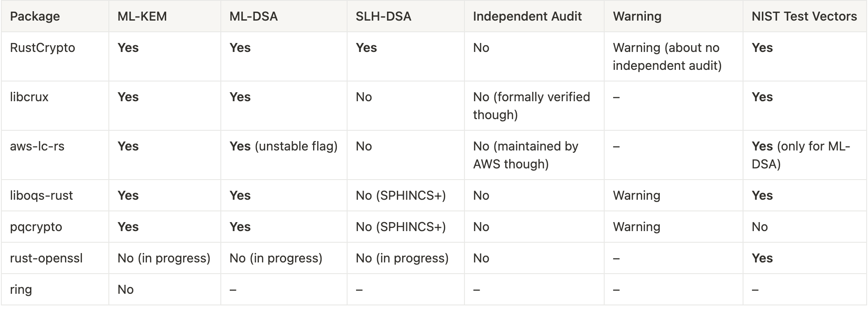
Task: Click 'No (maintained by AWS though)' cell
Action: point(525,155)
